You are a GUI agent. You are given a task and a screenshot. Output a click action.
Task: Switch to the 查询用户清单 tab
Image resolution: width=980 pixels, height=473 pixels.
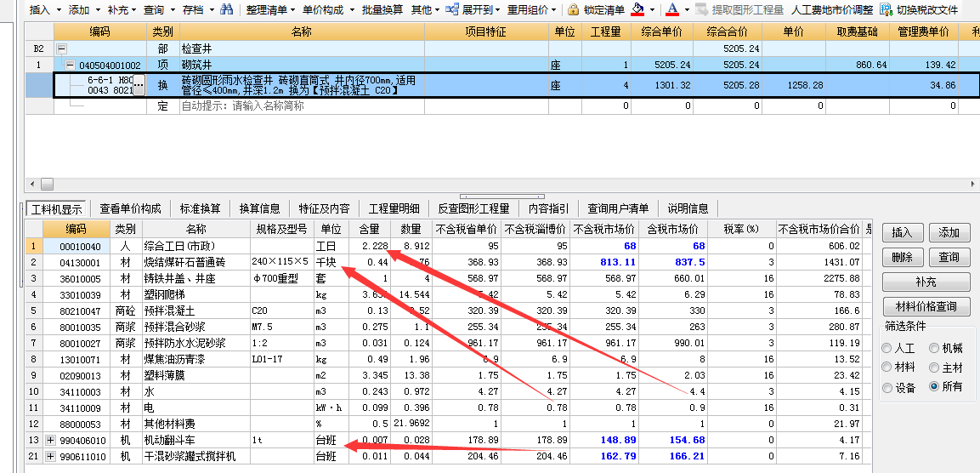(x=618, y=208)
